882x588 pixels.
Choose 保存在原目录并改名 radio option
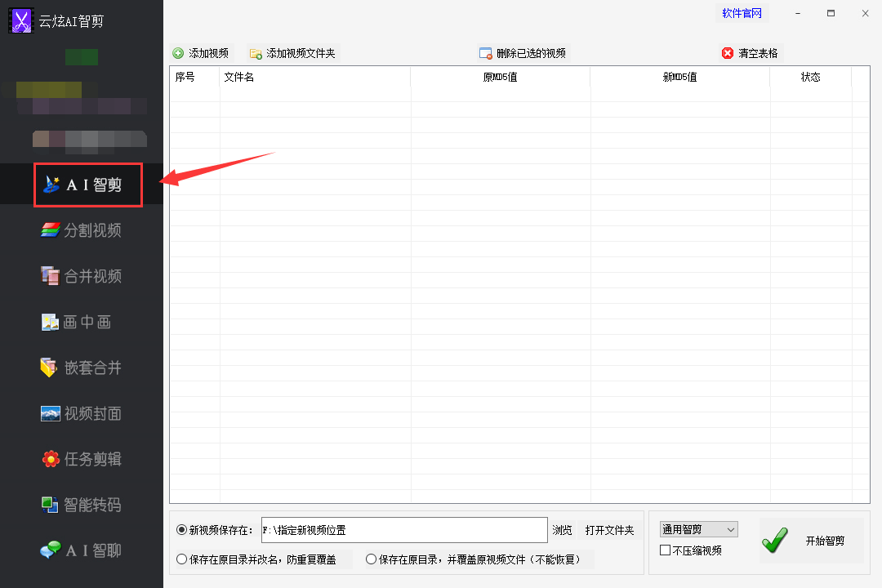pyautogui.click(x=182, y=559)
